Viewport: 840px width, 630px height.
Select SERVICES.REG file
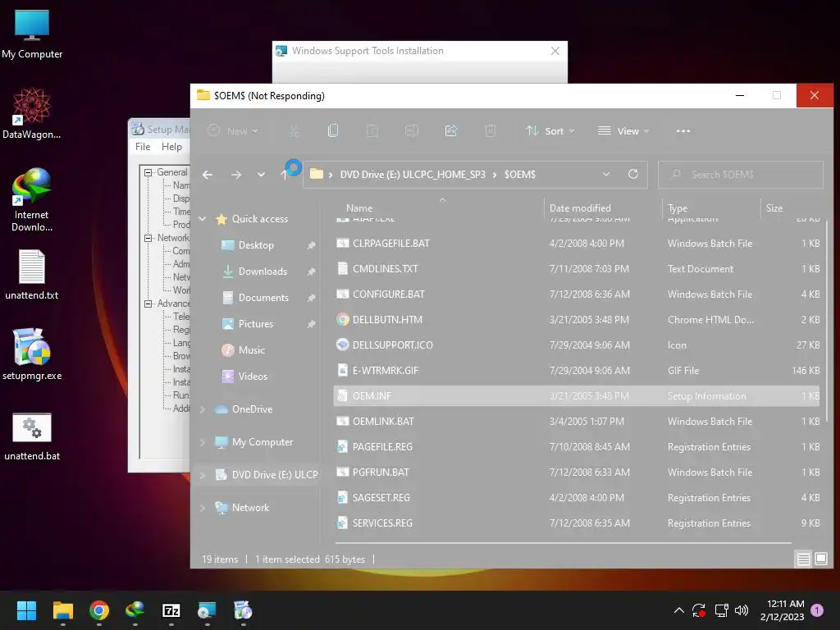(x=577, y=523)
